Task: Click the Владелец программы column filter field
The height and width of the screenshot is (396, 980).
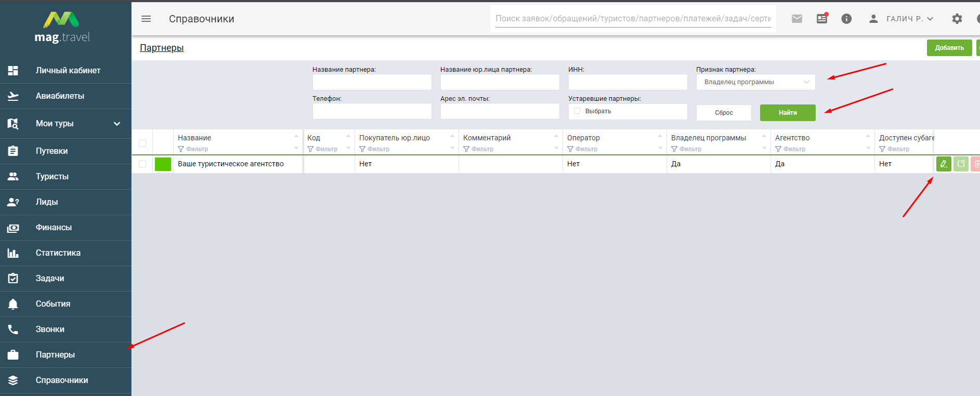Action: [x=686, y=149]
